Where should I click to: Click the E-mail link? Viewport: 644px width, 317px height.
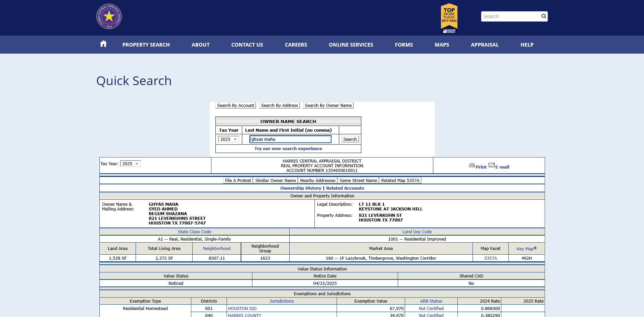pos(502,167)
